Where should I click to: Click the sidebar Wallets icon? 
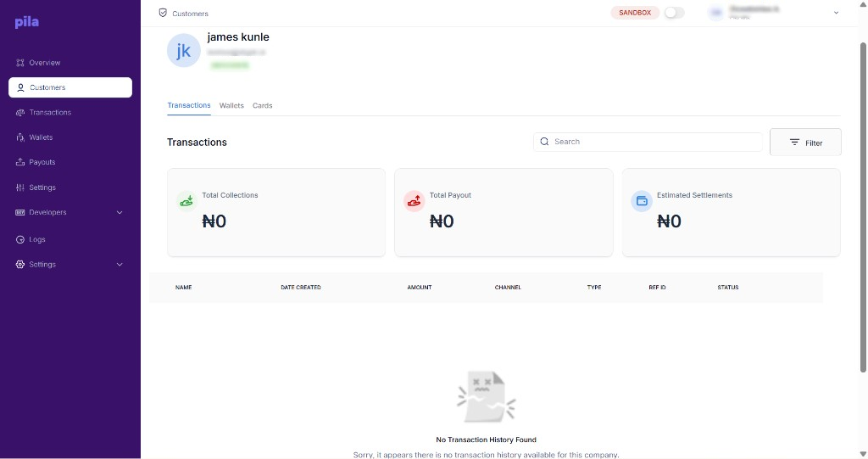[20, 137]
